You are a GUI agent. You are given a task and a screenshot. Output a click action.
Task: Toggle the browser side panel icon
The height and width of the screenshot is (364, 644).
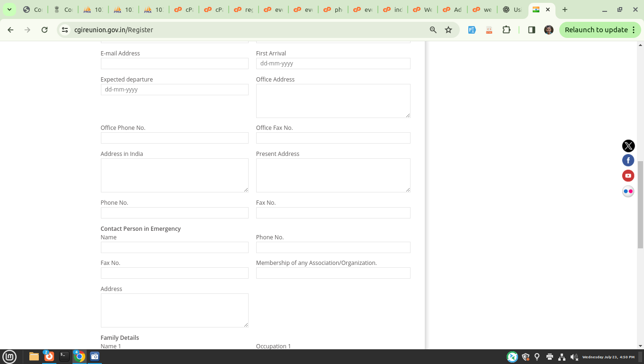pos(531,30)
